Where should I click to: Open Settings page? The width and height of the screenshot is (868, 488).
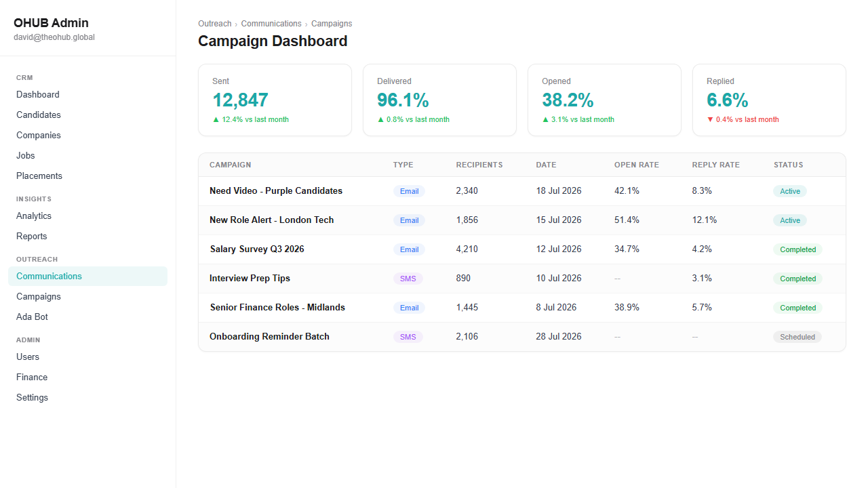click(87, 398)
